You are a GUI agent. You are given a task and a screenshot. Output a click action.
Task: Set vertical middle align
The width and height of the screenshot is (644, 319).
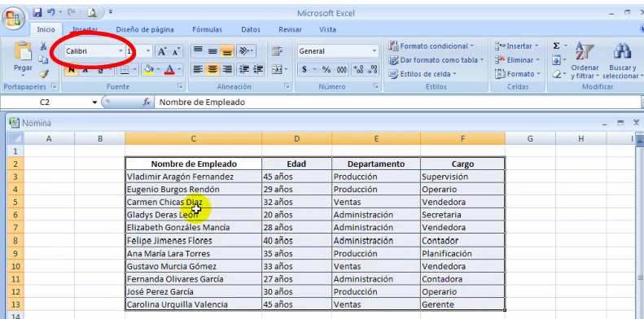coord(212,51)
